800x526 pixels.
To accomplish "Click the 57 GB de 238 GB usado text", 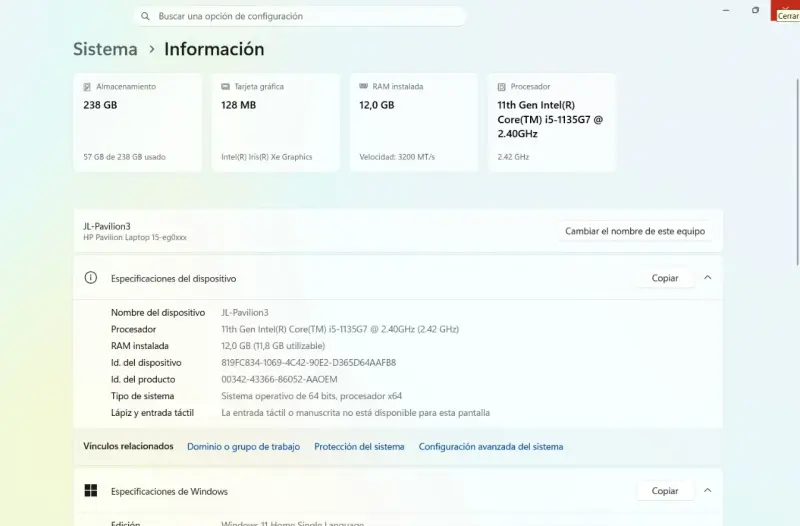I will point(124,157).
